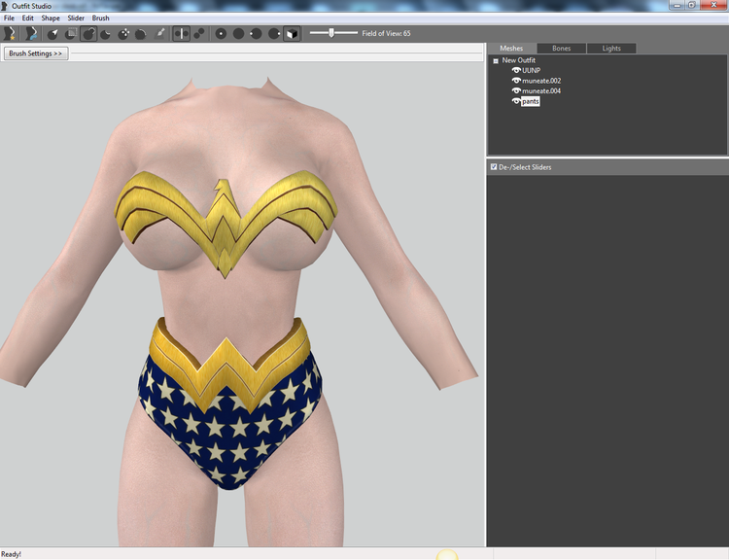Switch to Back view
The image size is (729, 560).
tap(238, 33)
